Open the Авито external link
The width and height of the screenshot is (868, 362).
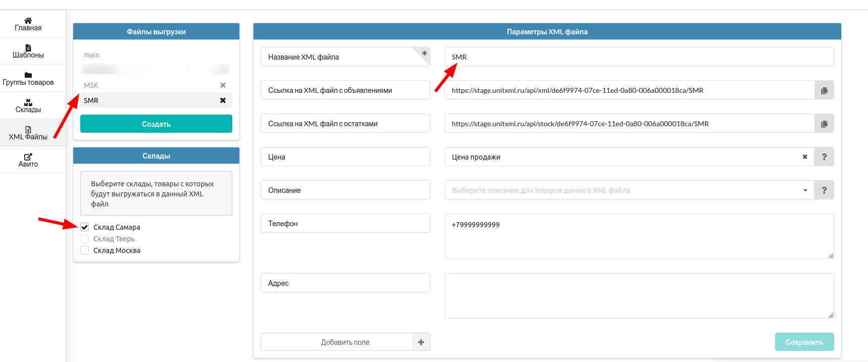(x=28, y=160)
